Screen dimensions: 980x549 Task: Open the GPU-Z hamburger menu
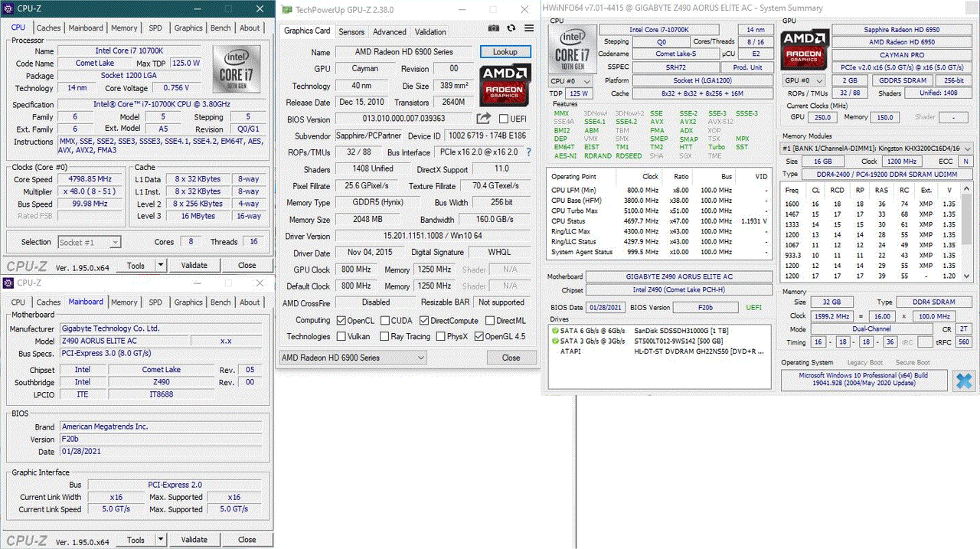(x=529, y=28)
